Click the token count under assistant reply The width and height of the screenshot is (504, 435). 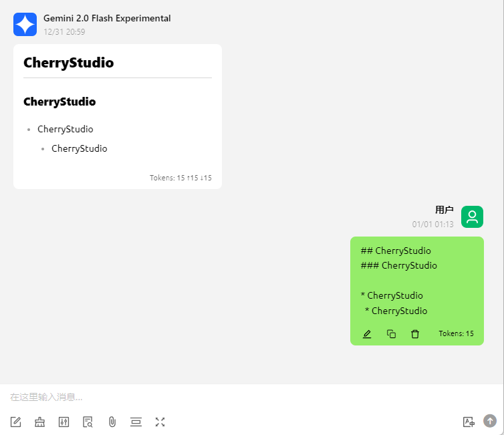[180, 178]
